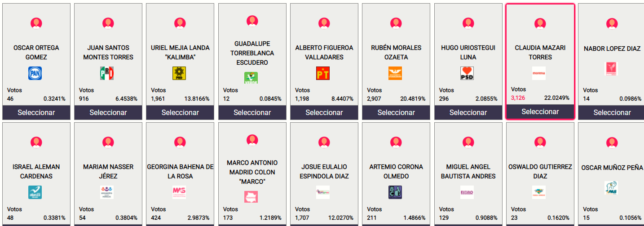Click Rubén Morales Ozaeta's orange party logo
The image size is (644, 226).
click(395, 73)
